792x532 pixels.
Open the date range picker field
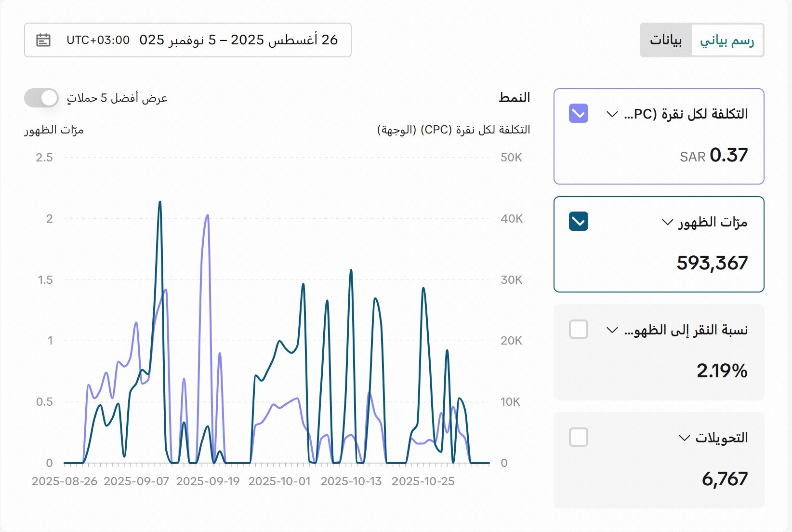(x=202, y=40)
